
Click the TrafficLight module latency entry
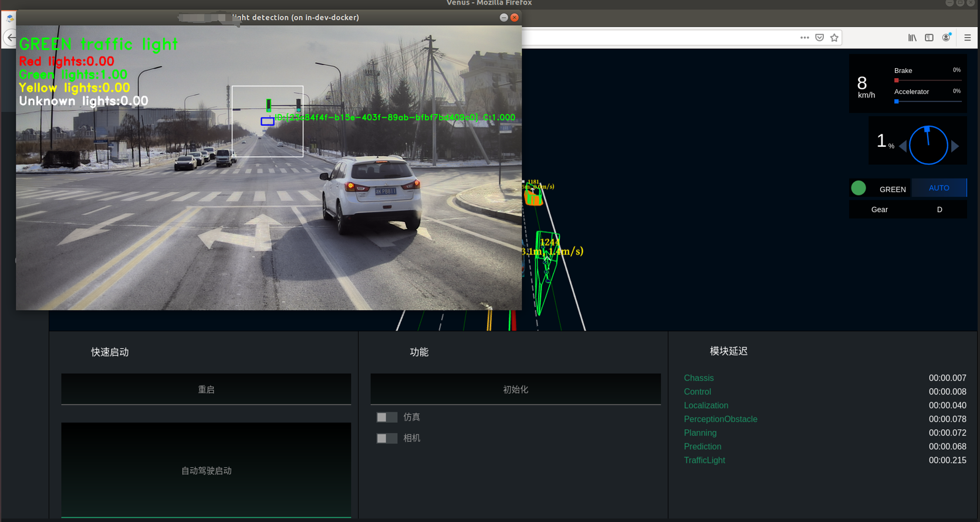704,460
